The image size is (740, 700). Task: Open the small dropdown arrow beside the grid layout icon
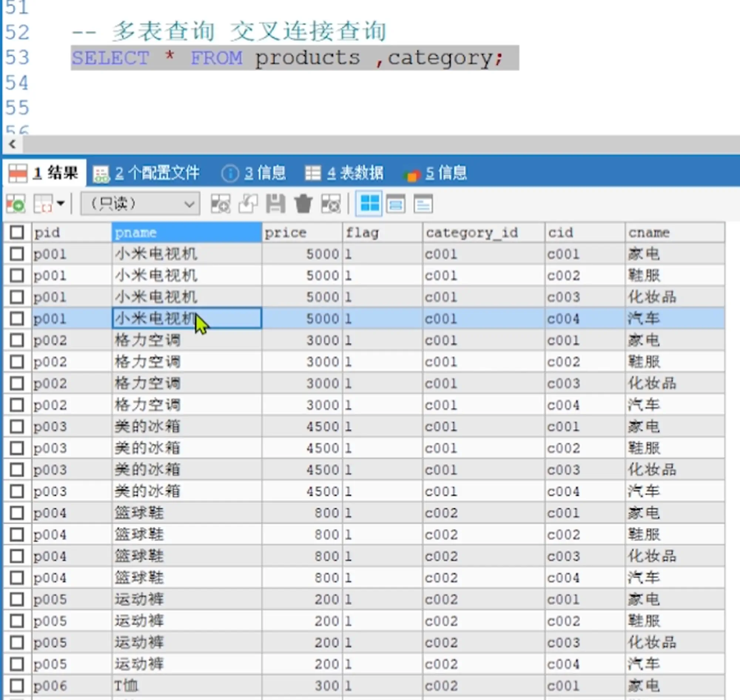60,204
